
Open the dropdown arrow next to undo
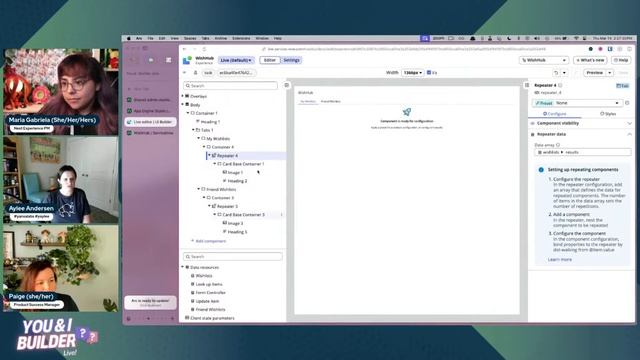click(x=564, y=73)
